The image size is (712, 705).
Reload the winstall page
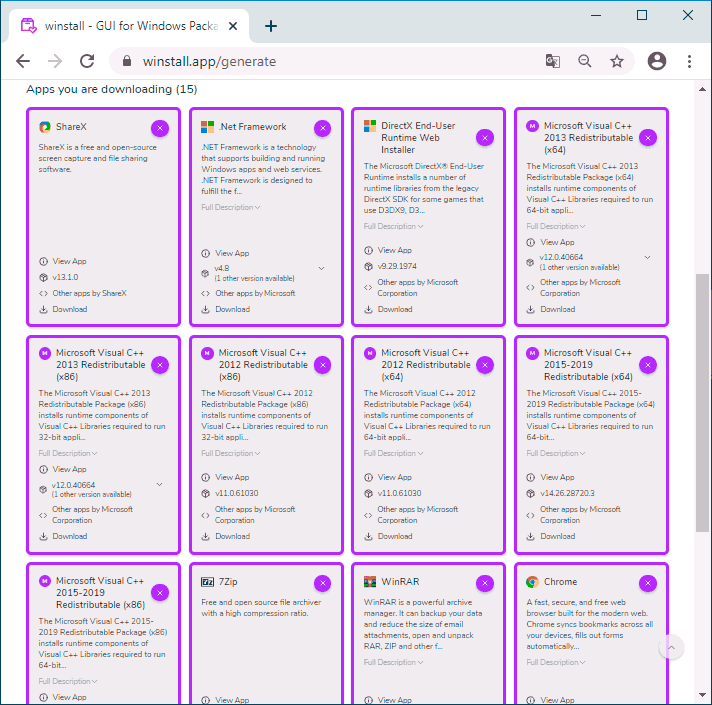coord(87,61)
